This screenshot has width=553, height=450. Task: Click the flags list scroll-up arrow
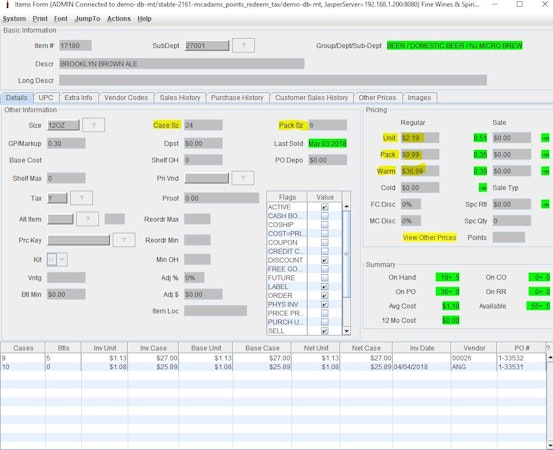point(346,206)
